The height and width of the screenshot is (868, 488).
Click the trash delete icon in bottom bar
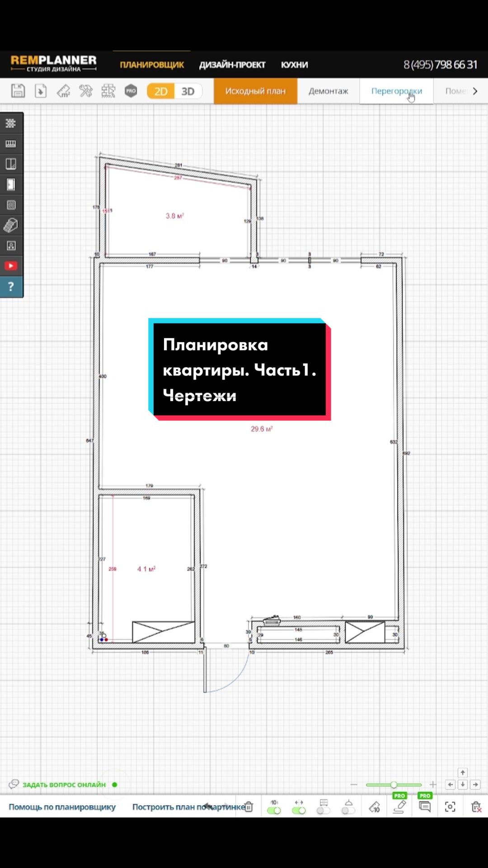pyautogui.click(x=249, y=807)
